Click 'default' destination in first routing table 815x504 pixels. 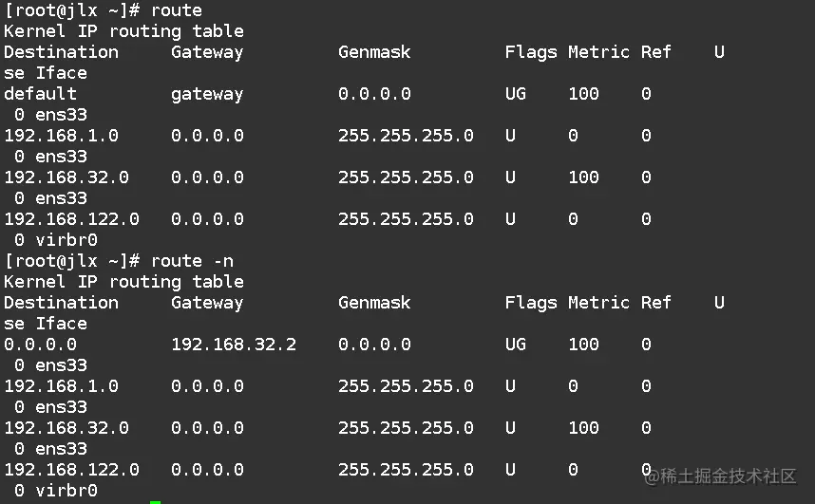(40, 94)
